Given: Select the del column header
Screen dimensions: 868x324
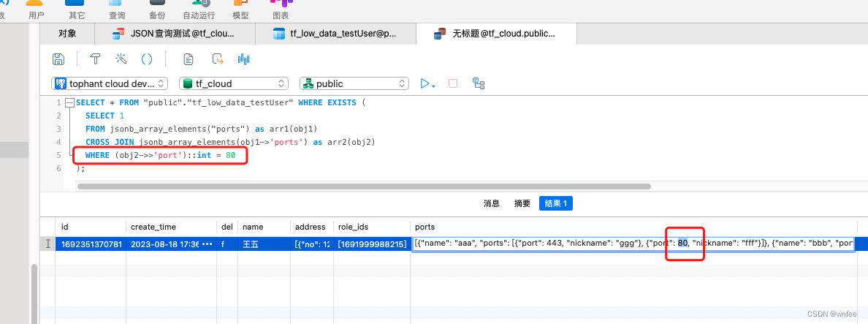Looking at the screenshot, I should 227,227.
